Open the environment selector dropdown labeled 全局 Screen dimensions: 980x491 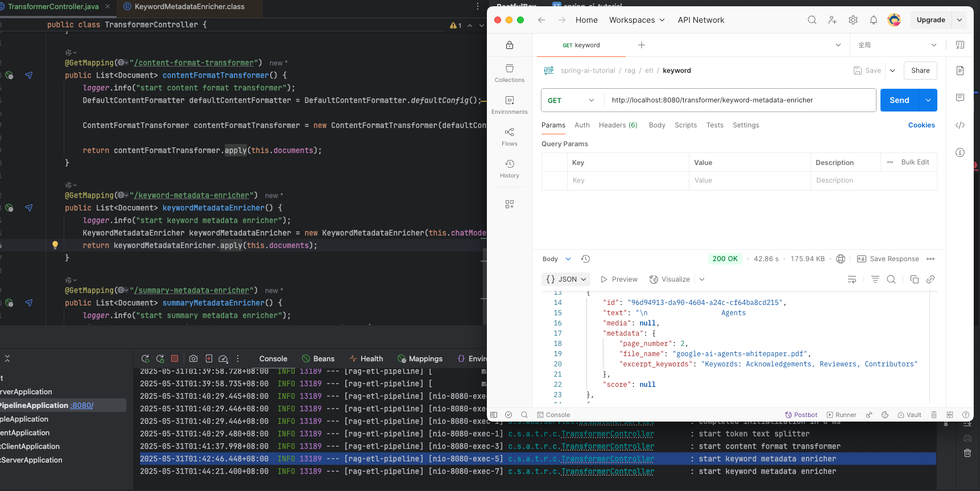(x=897, y=45)
